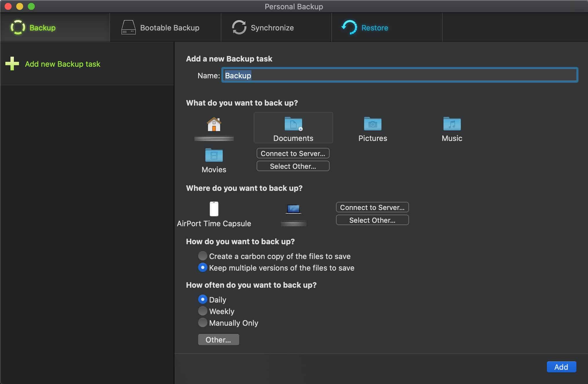Choose the Movies folder icon

(x=214, y=155)
